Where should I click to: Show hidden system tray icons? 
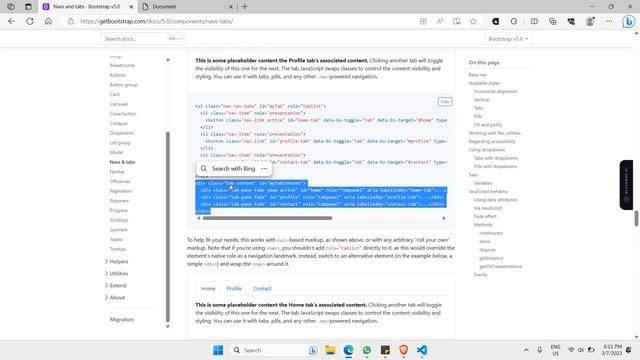pyautogui.click(x=526, y=350)
